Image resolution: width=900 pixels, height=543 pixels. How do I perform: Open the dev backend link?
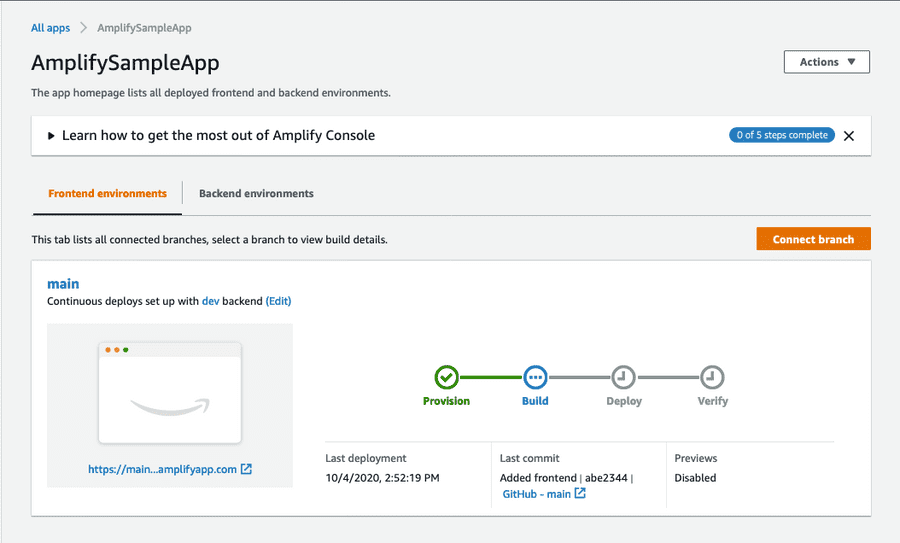pos(211,301)
